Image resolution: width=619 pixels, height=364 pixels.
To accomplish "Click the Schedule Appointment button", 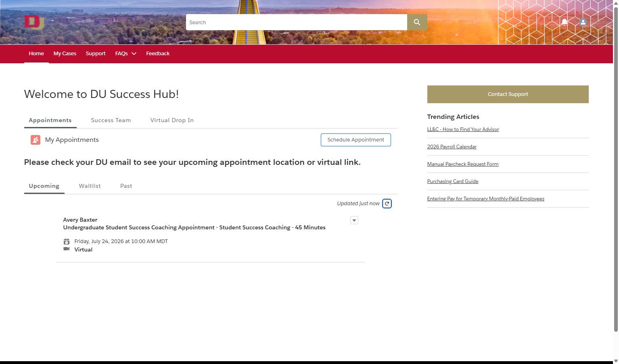I will pyautogui.click(x=356, y=140).
